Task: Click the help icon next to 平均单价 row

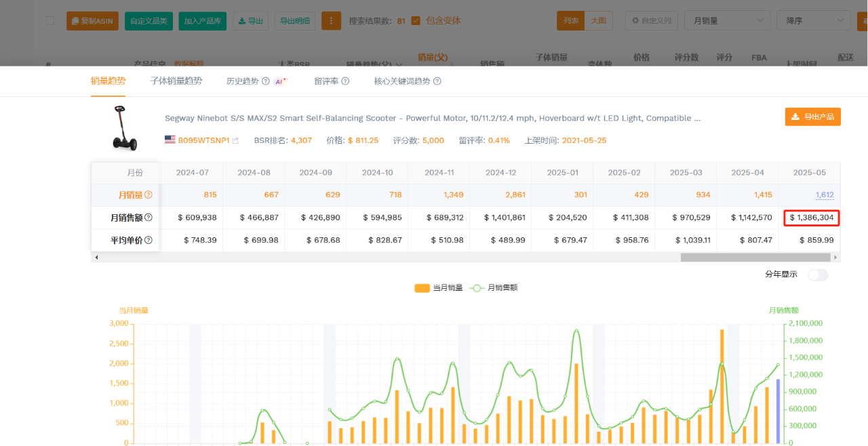Action: coord(148,240)
